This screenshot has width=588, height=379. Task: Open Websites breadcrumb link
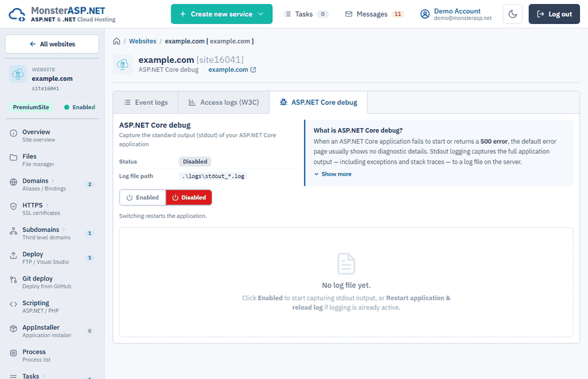(142, 41)
